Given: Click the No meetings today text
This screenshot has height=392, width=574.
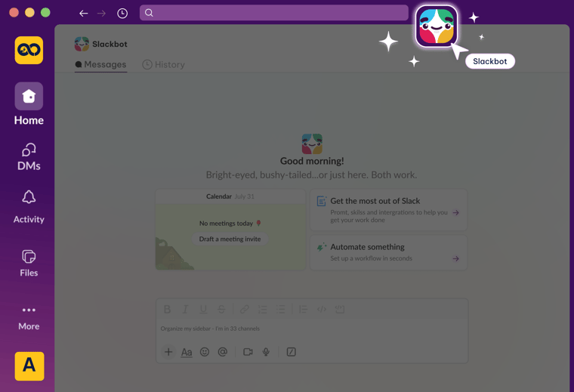Looking at the screenshot, I should (x=227, y=224).
